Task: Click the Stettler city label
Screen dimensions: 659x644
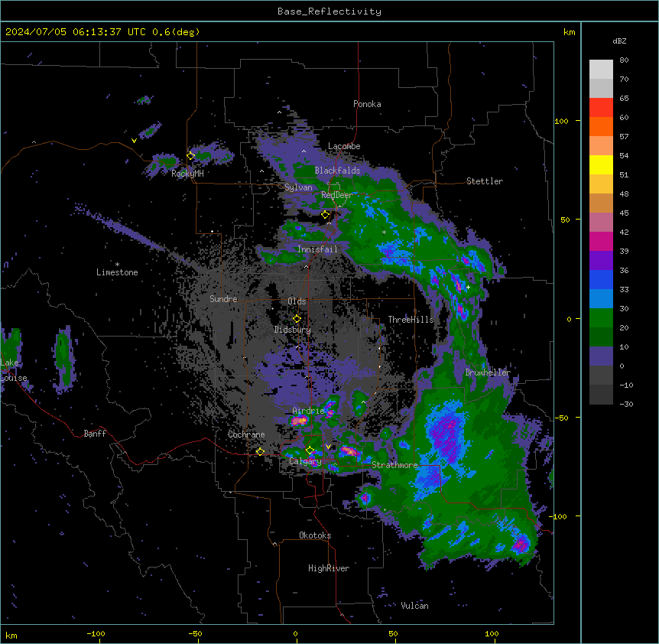Action: point(485,181)
